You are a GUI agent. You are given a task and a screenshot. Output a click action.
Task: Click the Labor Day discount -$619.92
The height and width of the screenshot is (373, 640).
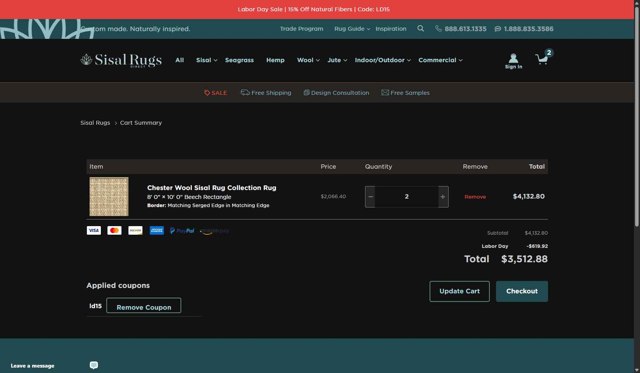[x=537, y=246]
